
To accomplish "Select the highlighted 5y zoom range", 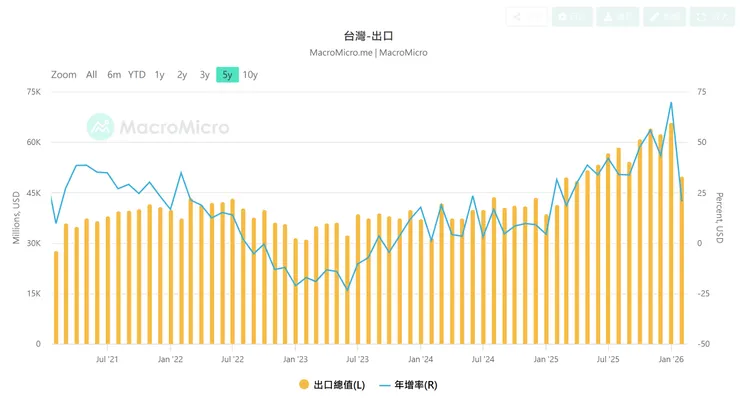I will [227, 75].
